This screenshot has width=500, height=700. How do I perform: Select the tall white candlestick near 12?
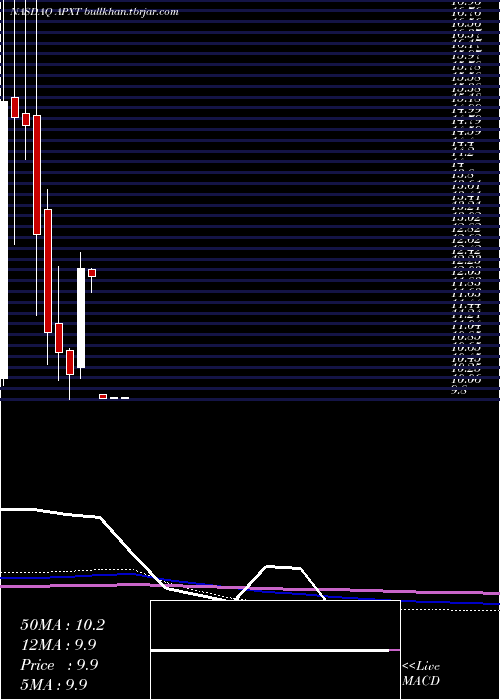81,318
